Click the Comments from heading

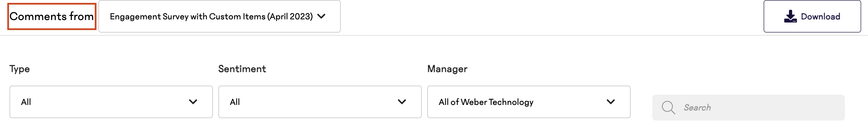(x=52, y=16)
